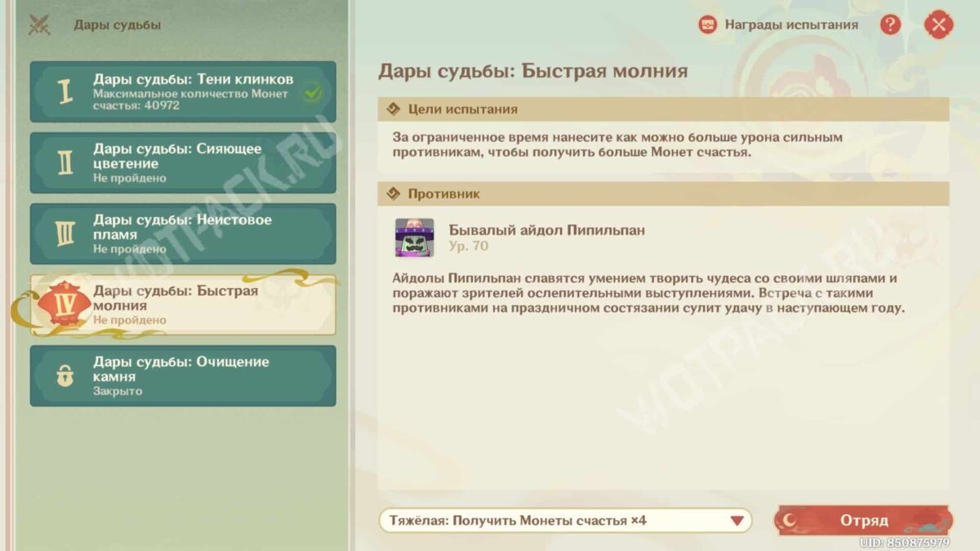This screenshot has height=551, width=980.
Task: Click the green completion checkmark on Тени клинков
Action: (310, 93)
